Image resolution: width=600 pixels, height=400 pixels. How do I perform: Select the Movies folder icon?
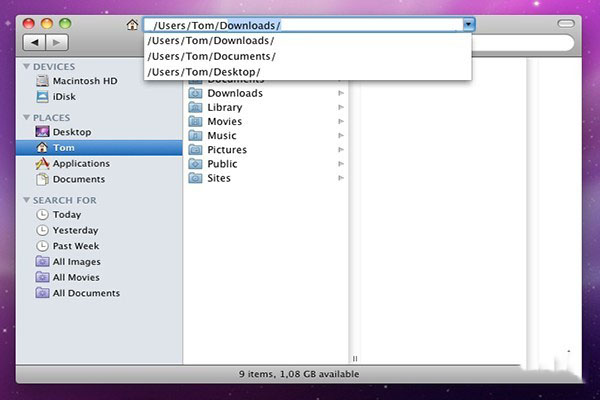195,121
